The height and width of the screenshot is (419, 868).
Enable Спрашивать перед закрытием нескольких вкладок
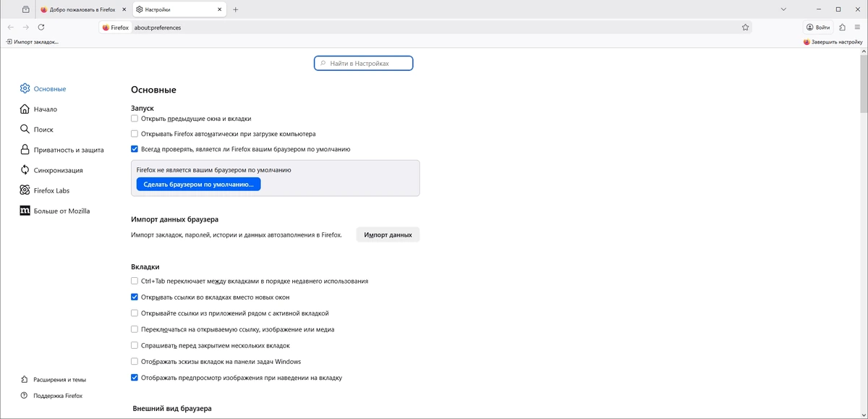[135, 345]
